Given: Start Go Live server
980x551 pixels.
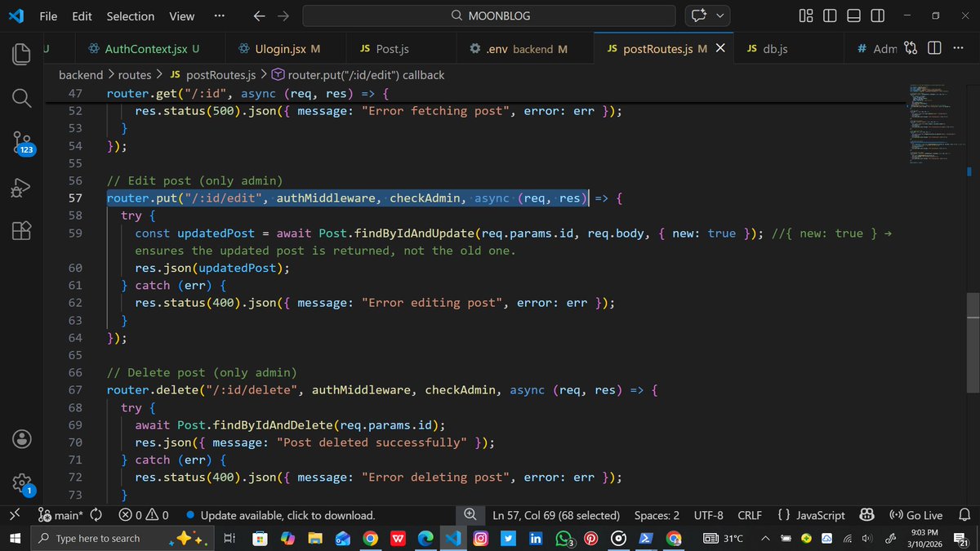Looking at the screenshot, I should (x=915, y=515).
